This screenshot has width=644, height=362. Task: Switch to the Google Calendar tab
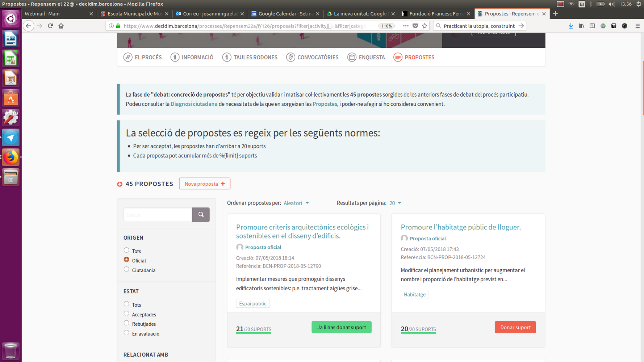click(285, 13)
